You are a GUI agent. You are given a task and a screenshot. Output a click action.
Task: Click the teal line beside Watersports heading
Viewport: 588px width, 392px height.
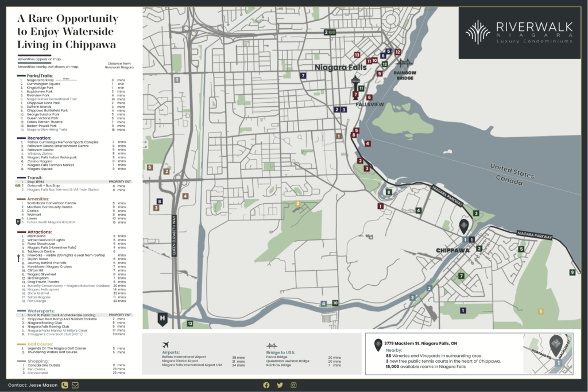[x=21, y=311]
